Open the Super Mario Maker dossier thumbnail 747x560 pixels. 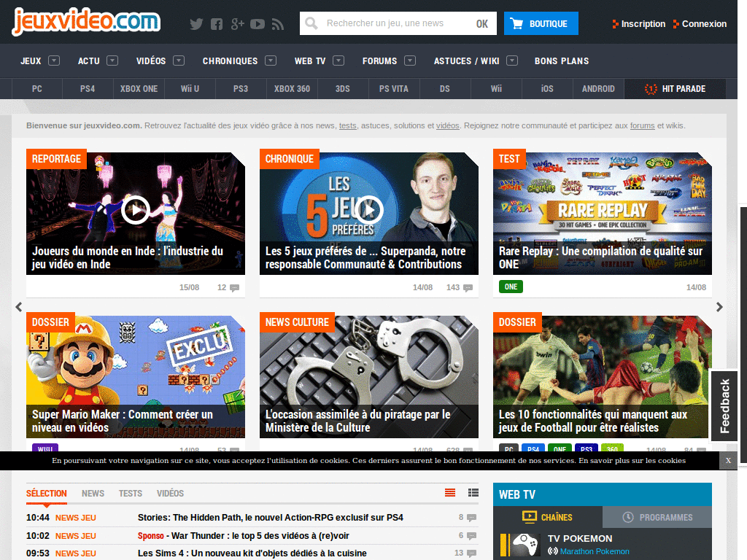point(135,377)
